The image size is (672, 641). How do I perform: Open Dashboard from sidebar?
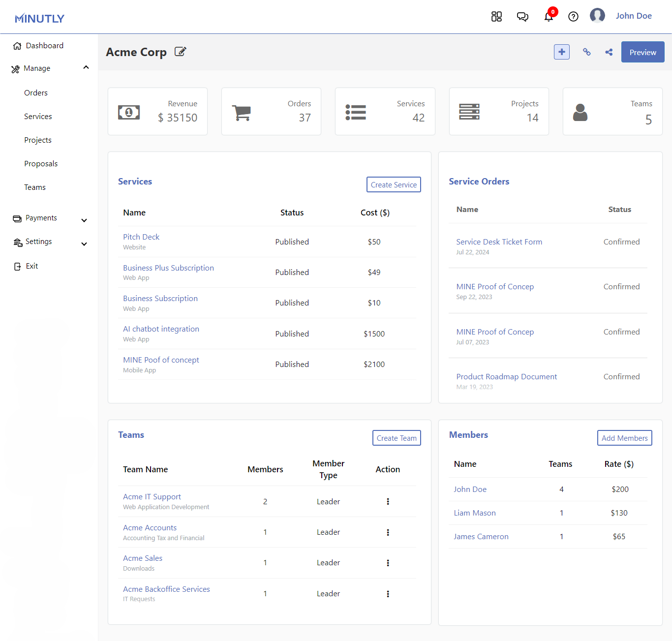(44, 46)
